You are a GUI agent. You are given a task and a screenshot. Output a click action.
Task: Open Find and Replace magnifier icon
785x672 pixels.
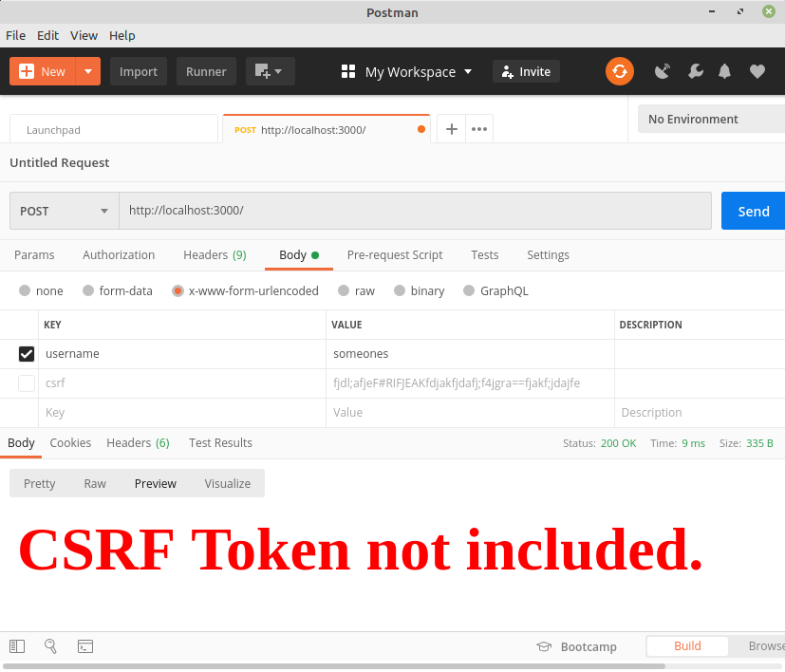point(50,646)
